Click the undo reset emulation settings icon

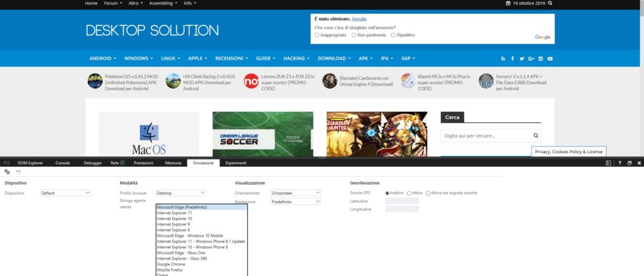coord(18,172)
